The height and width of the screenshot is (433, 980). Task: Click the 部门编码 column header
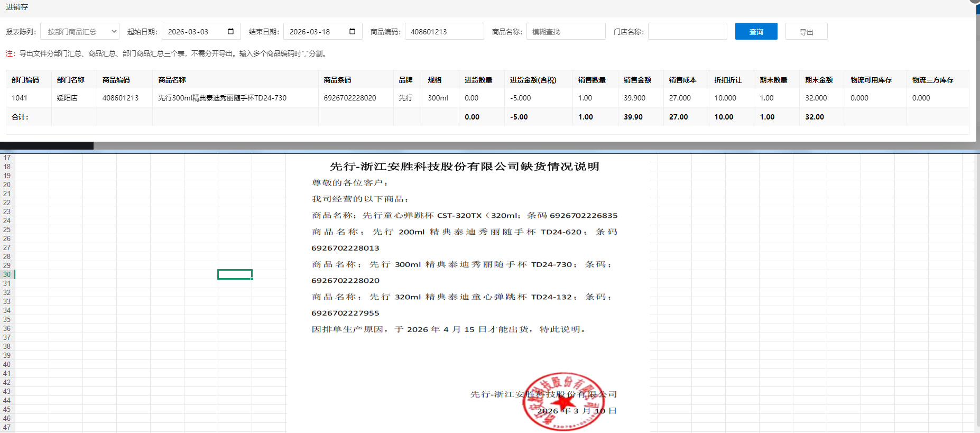pos(25,80)
